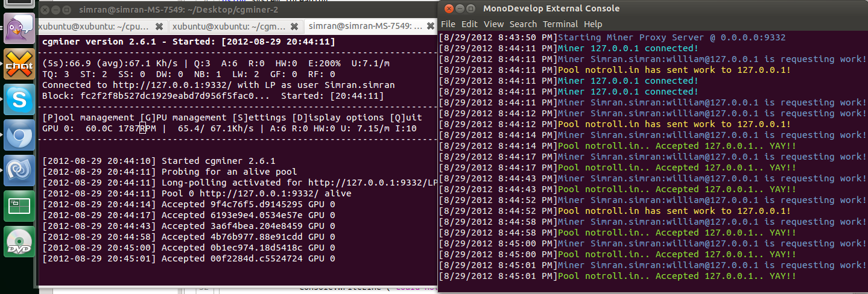Click the 8:44:17 'Accepted 127.0.0.1.. YAY!!' line
Image resolution: width=868 pixels, height=294 pixels.
[x=617, y=167]
